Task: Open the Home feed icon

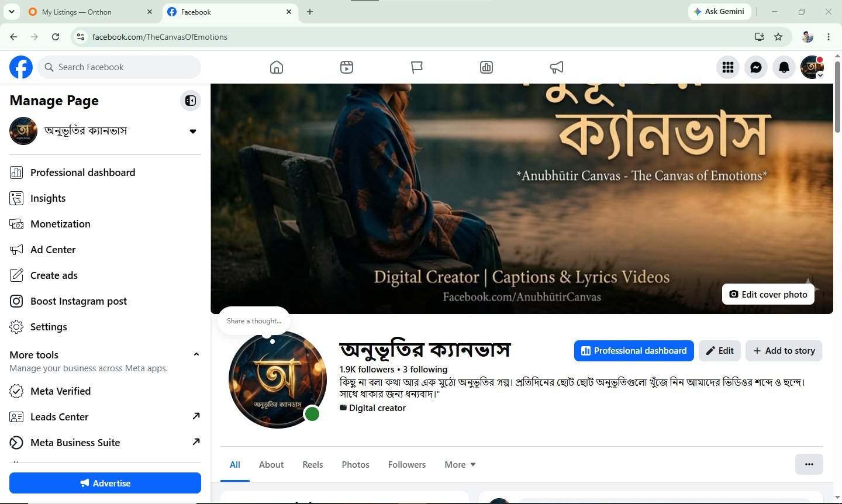Action: [277, 67]
